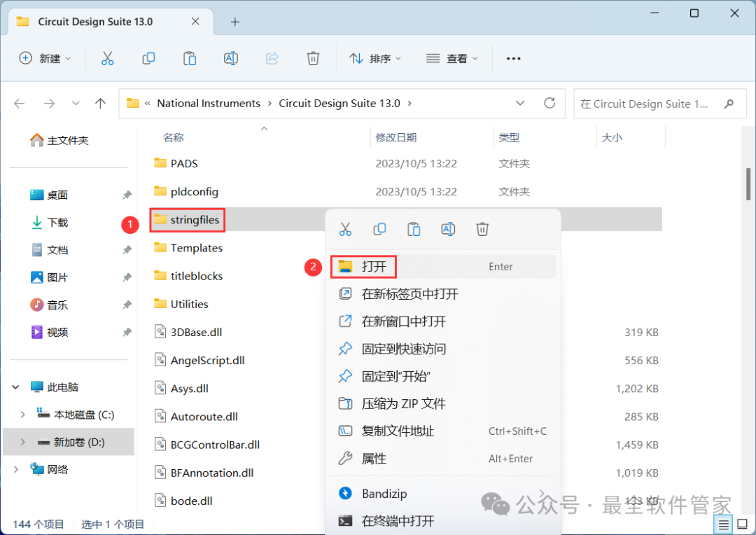The width and height of the screenshot is (756, 535).
Task: Unpin 桌面 from quick access
Action: (x=127, y=195)
